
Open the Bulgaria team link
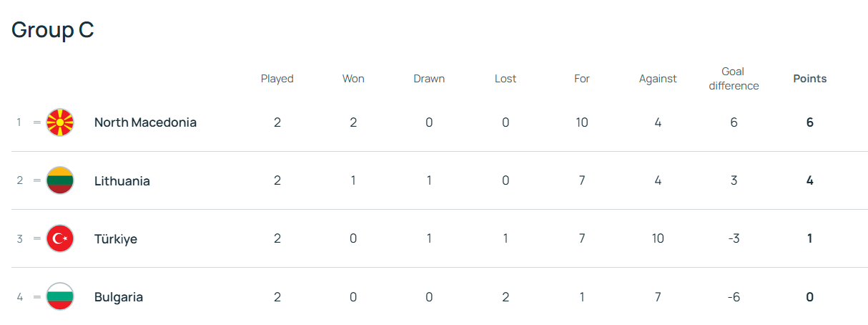tap(119, 297)
